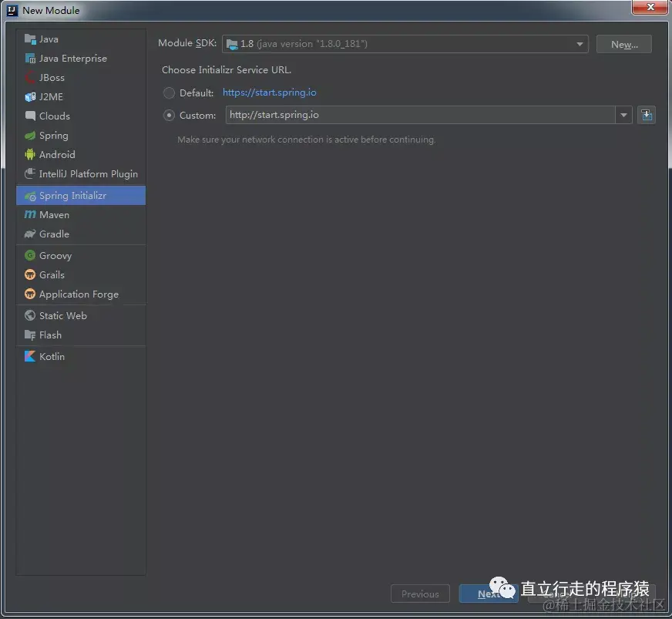Click the J2ME module icon
This screenshot has width=672, height=619.
[x=30, y=97]
